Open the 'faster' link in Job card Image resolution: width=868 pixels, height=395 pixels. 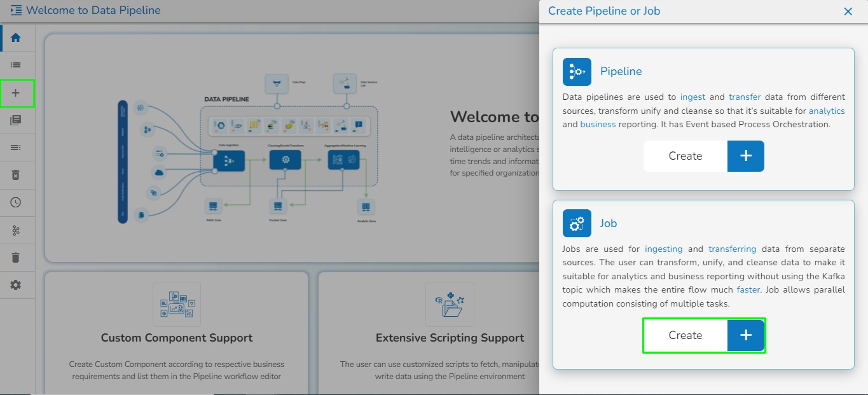(748, 289)
